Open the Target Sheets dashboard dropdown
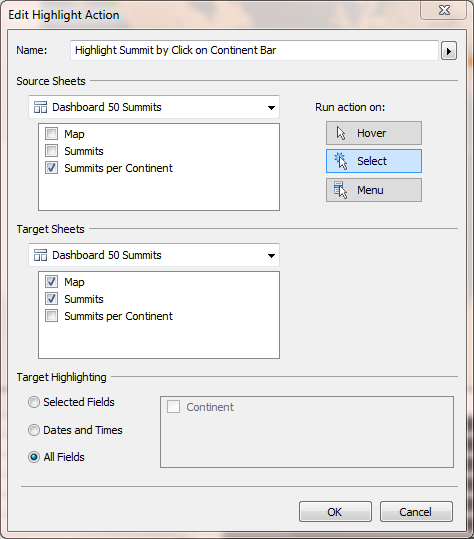The image size is (474, 539). coord(154,255)
